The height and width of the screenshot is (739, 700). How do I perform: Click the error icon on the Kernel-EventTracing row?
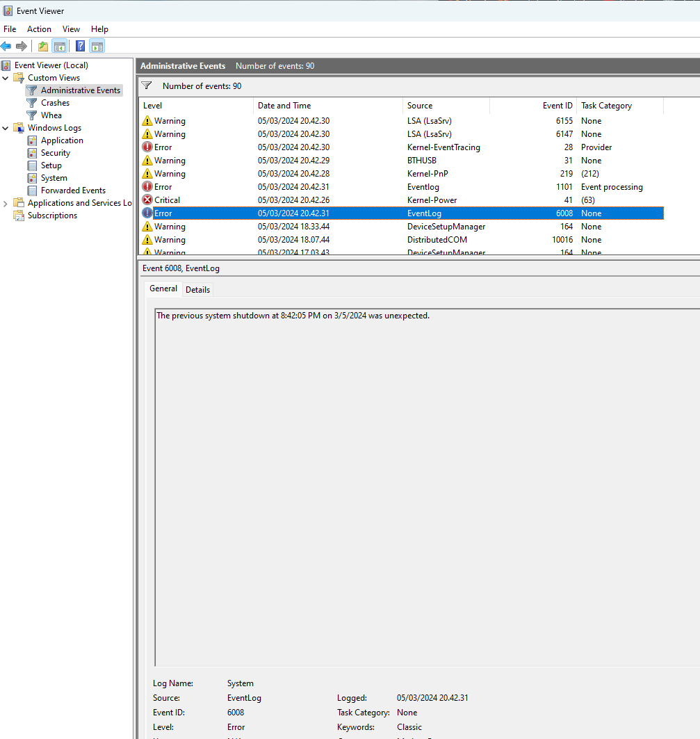(x=147, y=147)
